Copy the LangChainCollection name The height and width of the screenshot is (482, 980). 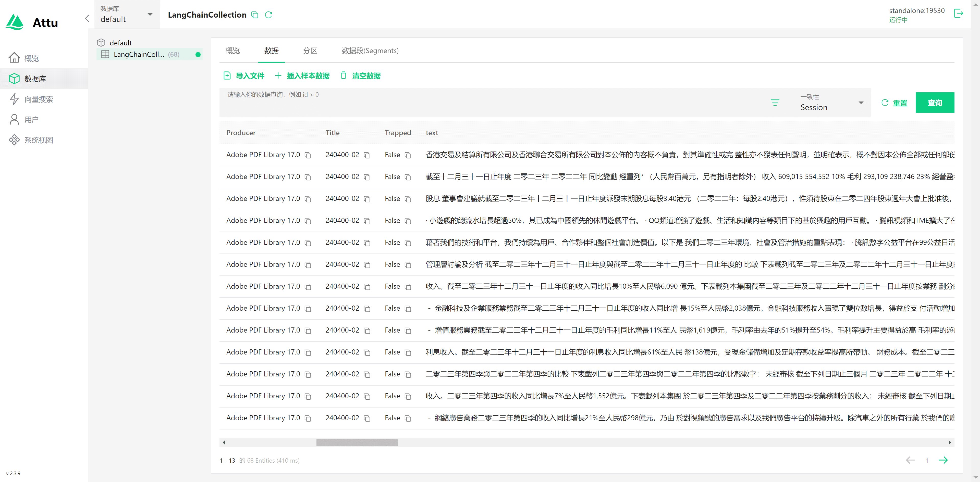[255, 15]
